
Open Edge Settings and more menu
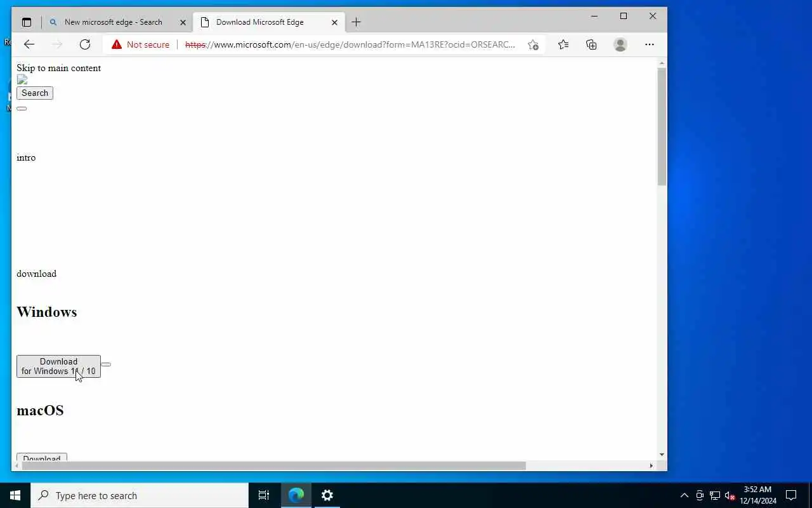click(649, 44)
